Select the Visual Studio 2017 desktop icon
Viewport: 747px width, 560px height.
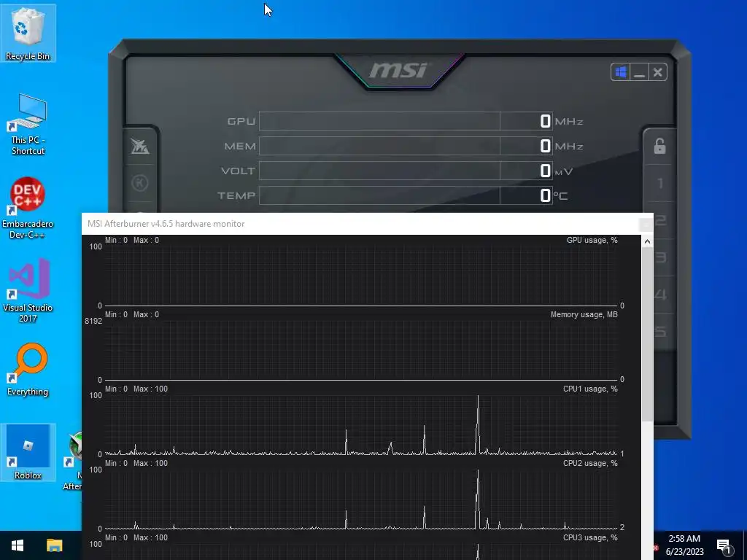[x=28, y=290]
